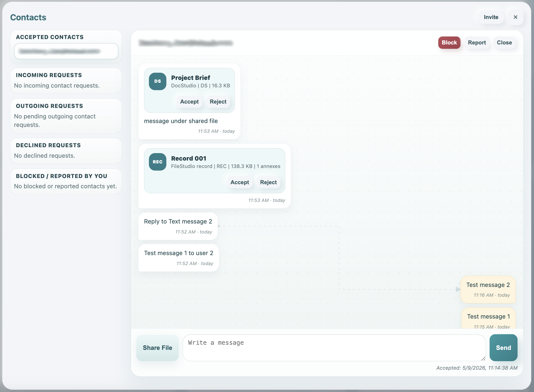The height and width of the screenshot is (392, 534).
Task: Select the blurred accepted contact entry
Action: 66,51
